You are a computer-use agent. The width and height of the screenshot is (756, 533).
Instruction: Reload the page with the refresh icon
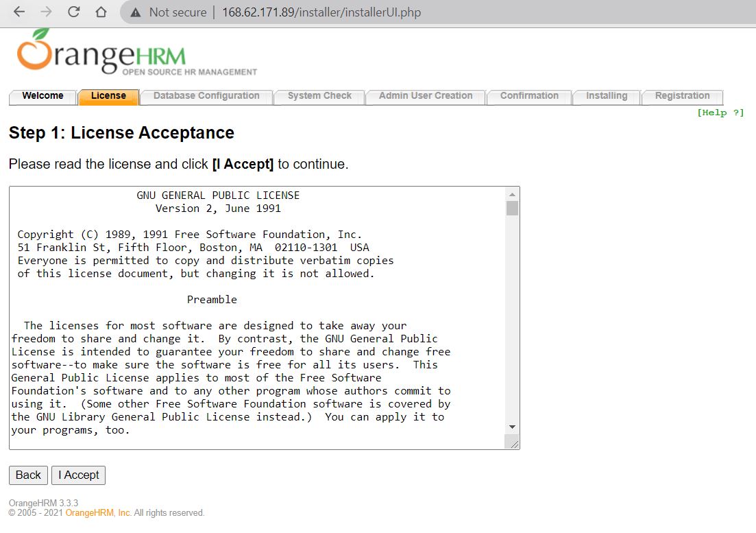[73, 12]
